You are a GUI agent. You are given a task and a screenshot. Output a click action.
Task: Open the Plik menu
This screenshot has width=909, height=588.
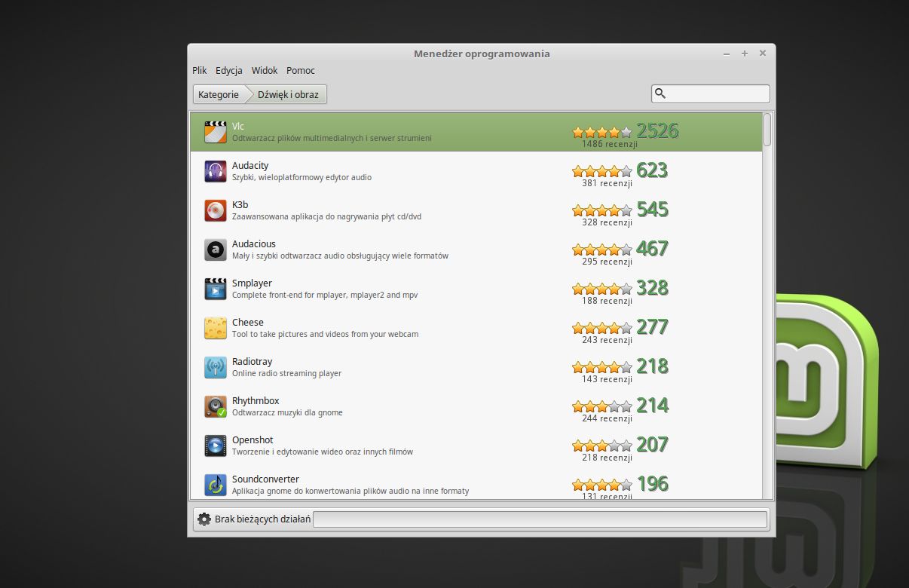(x=200, y=70)
